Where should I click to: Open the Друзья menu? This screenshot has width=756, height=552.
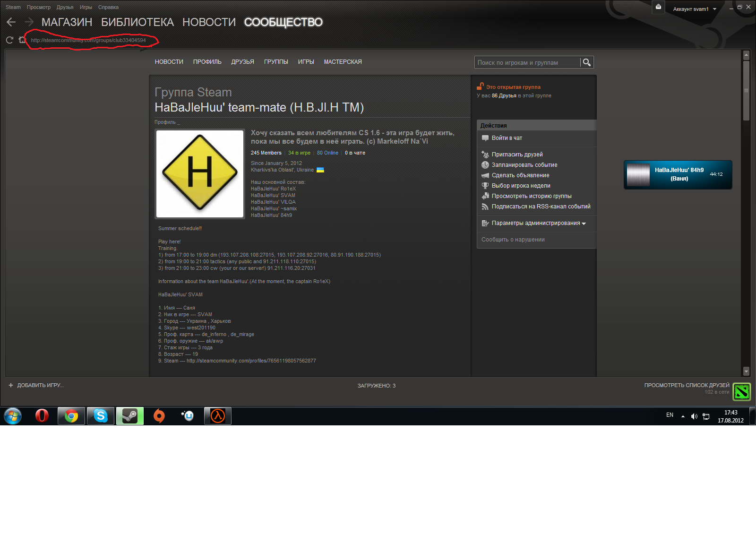[65, 7]
